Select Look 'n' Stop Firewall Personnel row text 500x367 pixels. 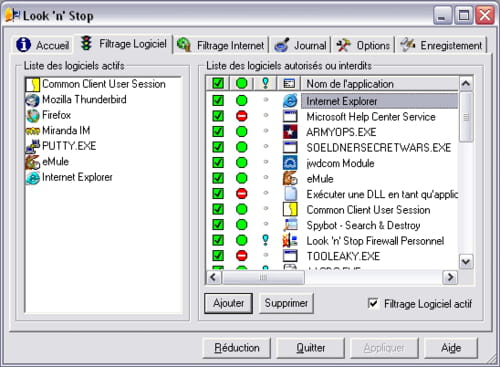tap(375, 241)
